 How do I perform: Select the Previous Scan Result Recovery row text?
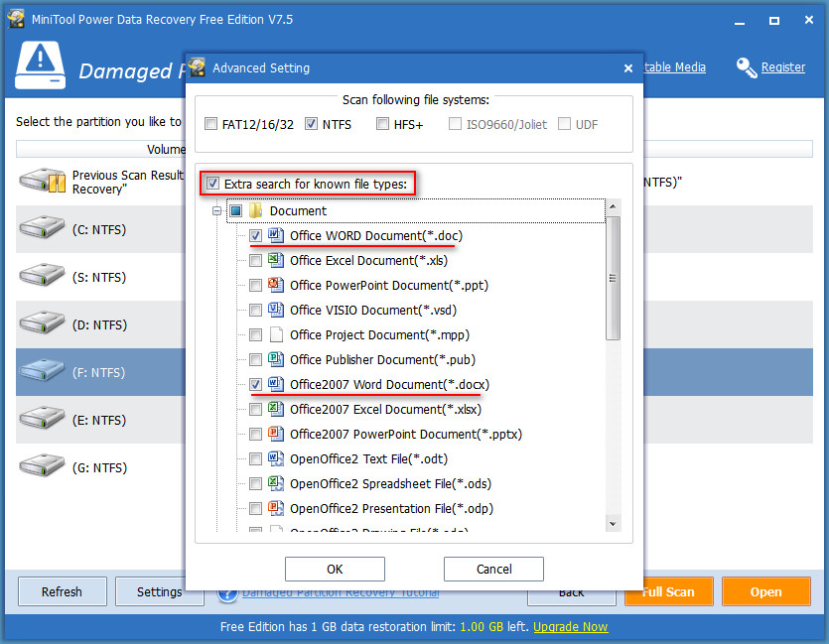click(128, 182)
